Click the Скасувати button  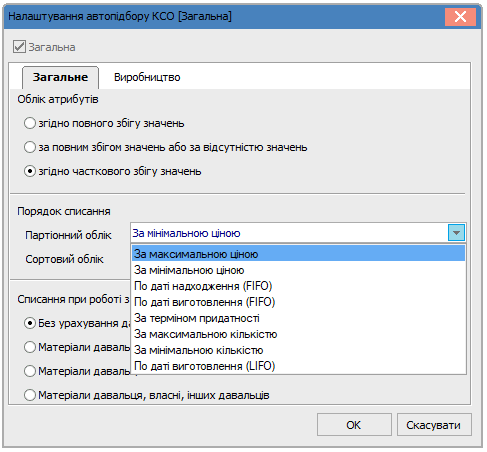click(434, 425)
